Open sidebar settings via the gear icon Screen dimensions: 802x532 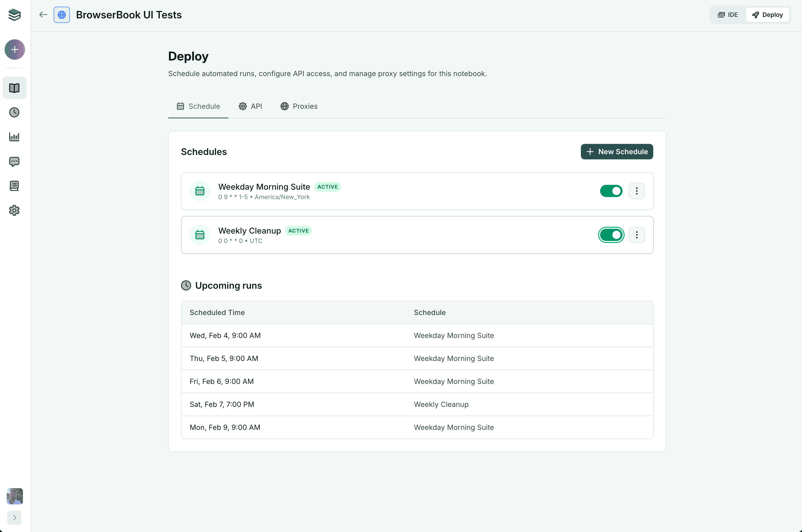[14, 210]
